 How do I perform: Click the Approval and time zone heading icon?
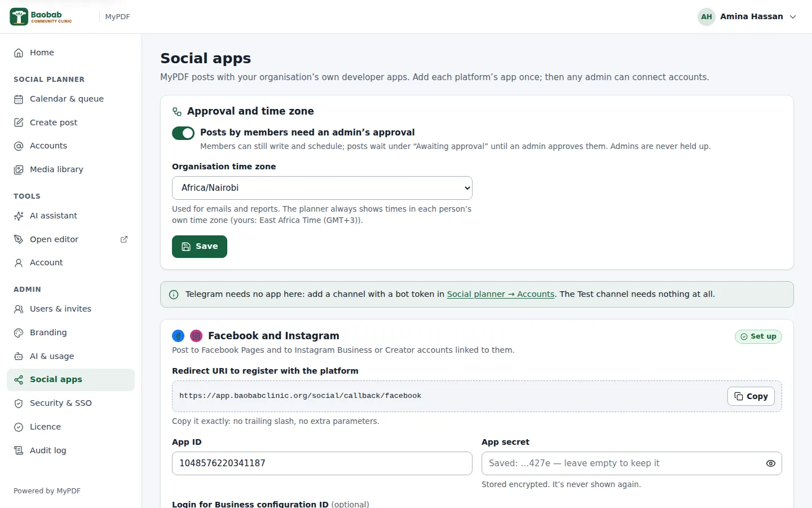point(177,112)
